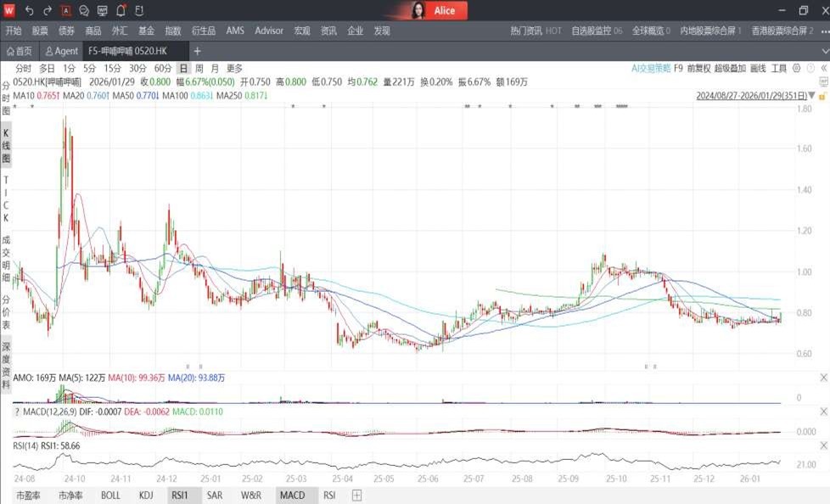Click the undo arrow in title bar
830x504 pixels.
coord(29,10)
